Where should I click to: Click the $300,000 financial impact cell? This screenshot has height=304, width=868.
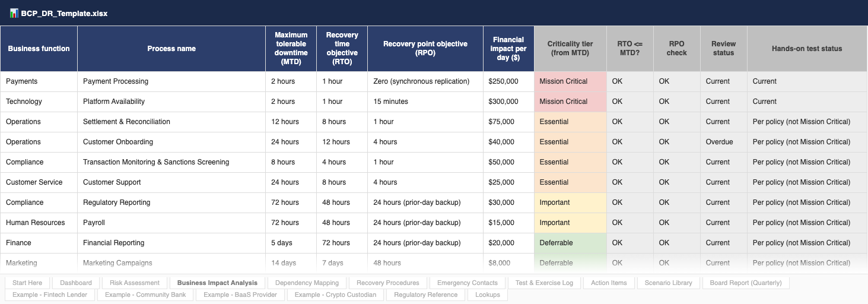(508, 102)
